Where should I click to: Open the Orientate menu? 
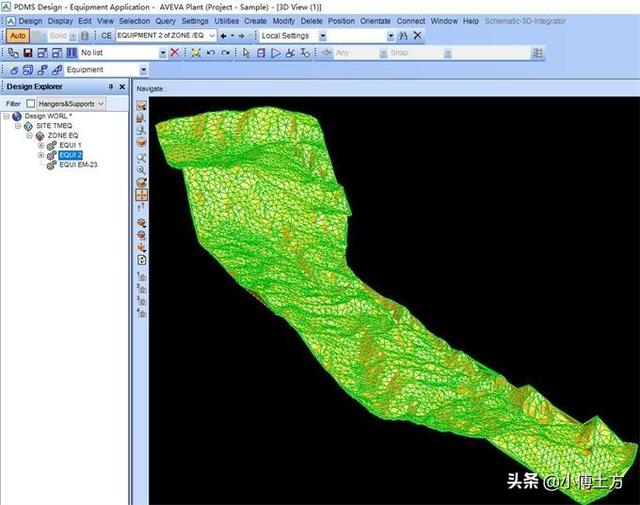tap(375, 20)
